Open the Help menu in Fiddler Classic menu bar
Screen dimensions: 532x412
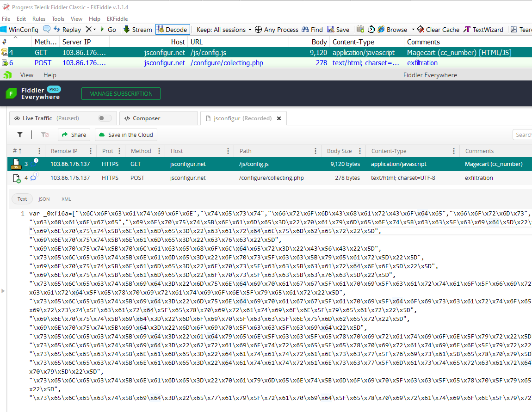click(x=94, y=18)
